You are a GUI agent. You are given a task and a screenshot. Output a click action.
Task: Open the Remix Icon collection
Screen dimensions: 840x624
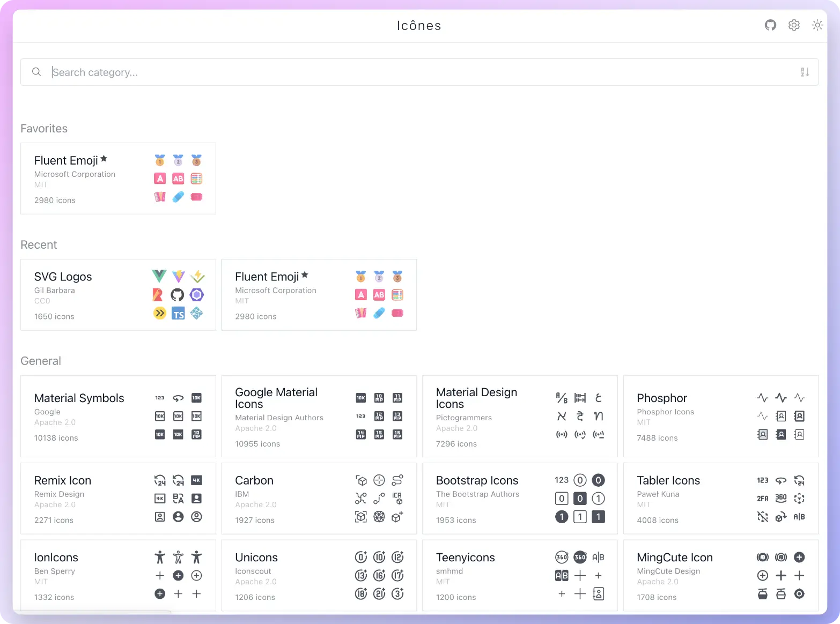point(63,481)
